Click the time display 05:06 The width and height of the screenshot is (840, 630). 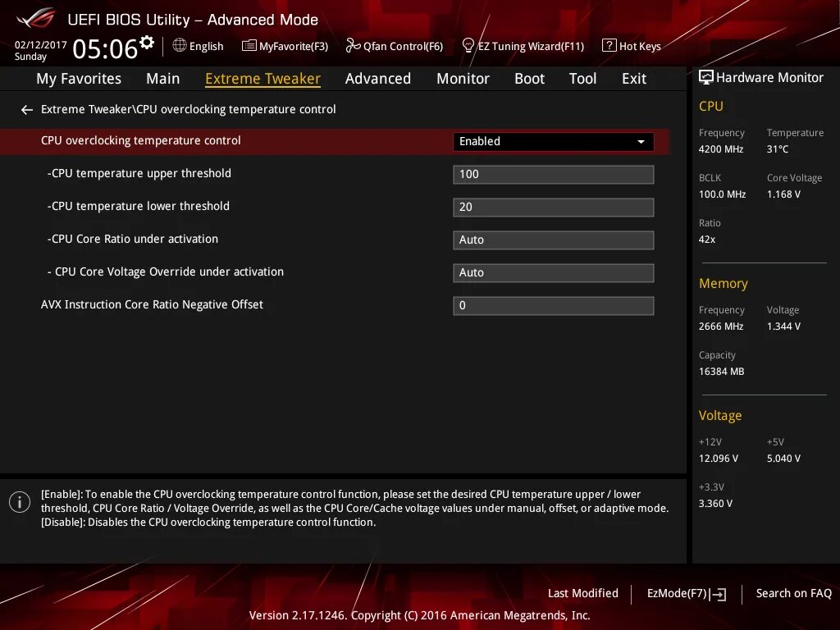105,48
